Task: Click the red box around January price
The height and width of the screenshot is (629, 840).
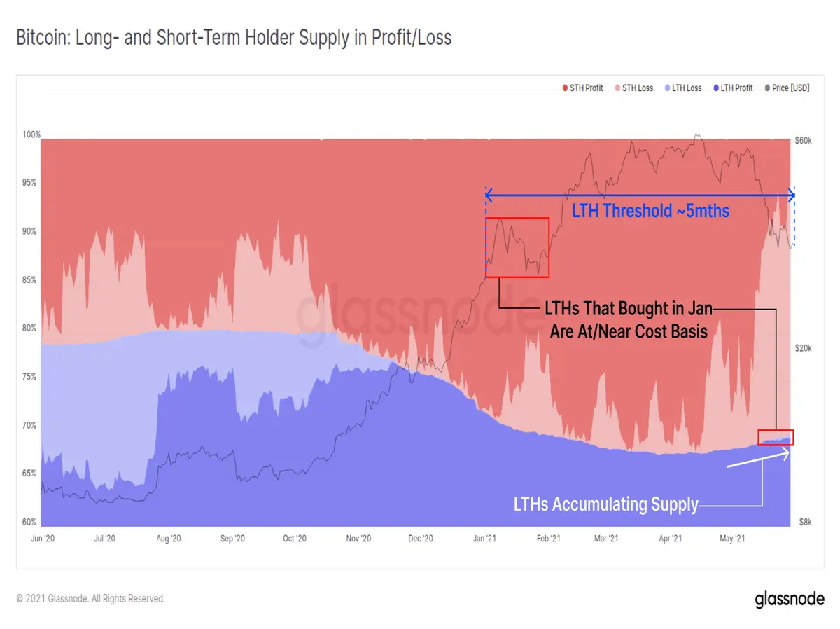Action: coord(517,247)
